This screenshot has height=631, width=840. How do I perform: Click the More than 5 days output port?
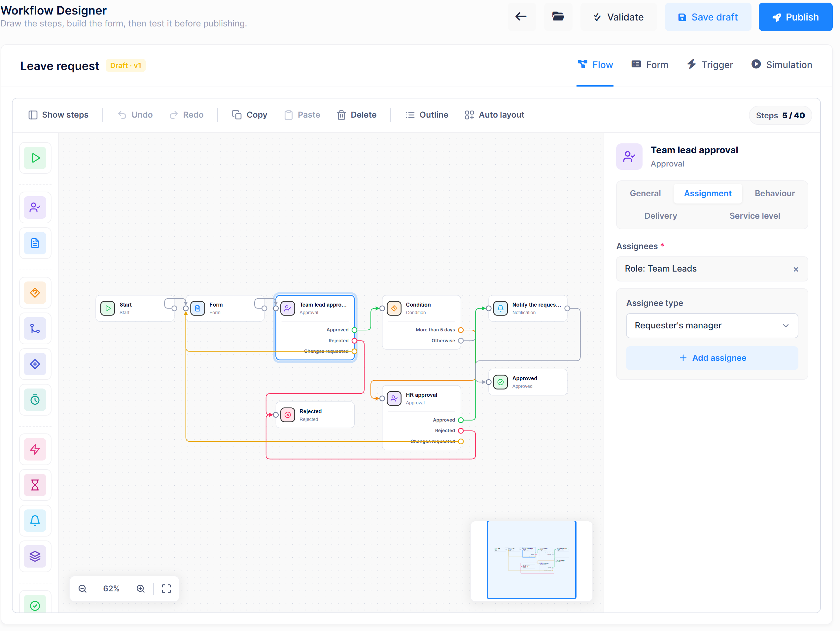click(461, 330)
